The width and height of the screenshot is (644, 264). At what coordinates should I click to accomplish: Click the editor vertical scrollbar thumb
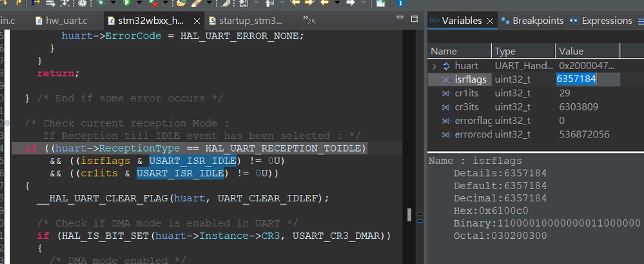tap(409, 214)
